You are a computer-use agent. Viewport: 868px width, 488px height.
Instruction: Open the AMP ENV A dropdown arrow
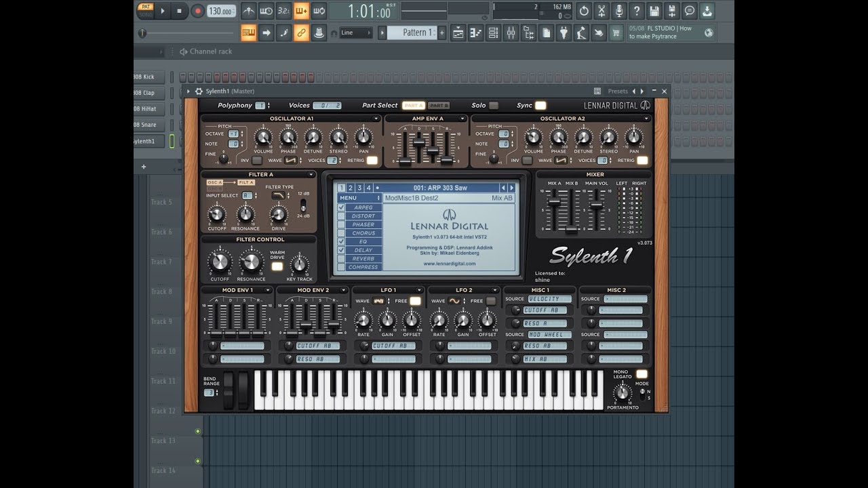click(462, 119)
